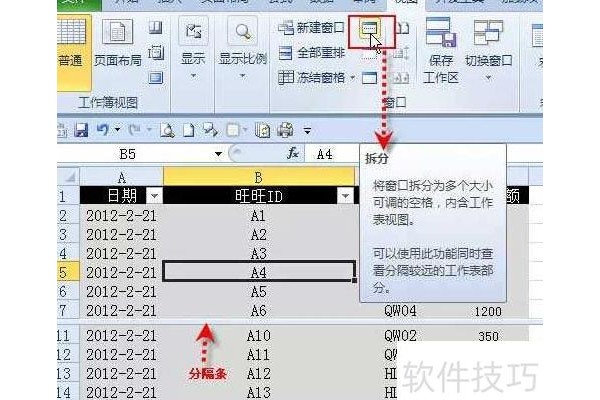Click the full screen view small icon
The image size is (600, 400).
pos(155,78)
